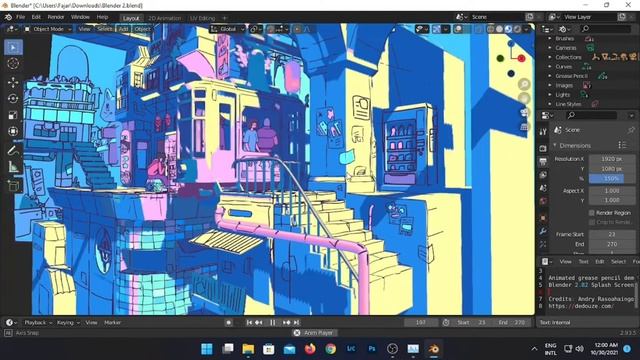Open the Output properties tab

coord(543,162)
